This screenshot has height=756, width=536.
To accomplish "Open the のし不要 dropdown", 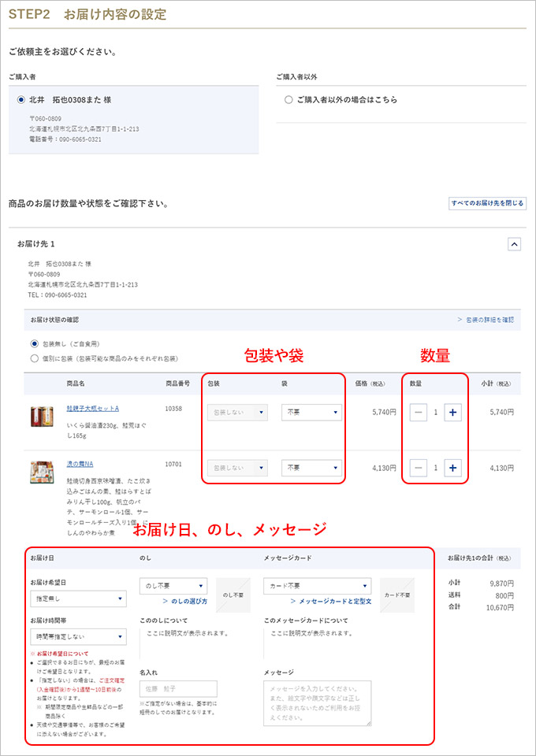I will [x=173, y=586].
